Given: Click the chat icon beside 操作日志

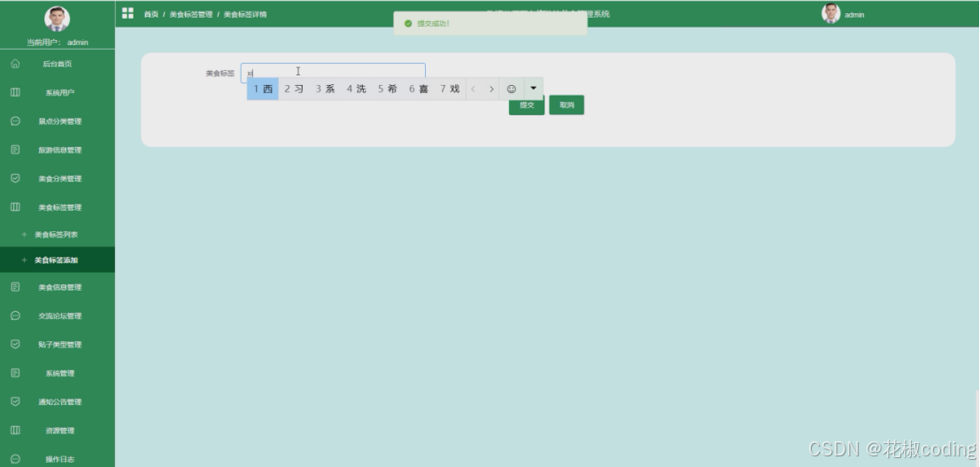Looking at the screenshot, I should (x=16, y=459).
